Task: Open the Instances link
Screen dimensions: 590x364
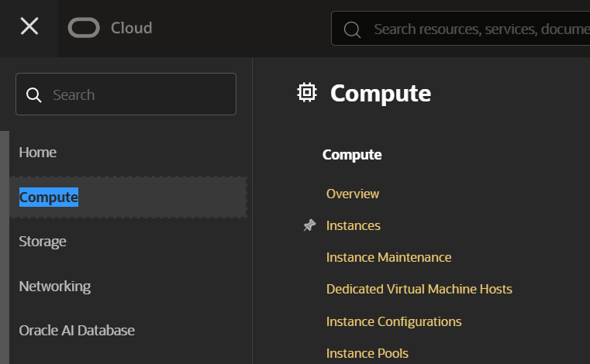Action: coord(353,225)
